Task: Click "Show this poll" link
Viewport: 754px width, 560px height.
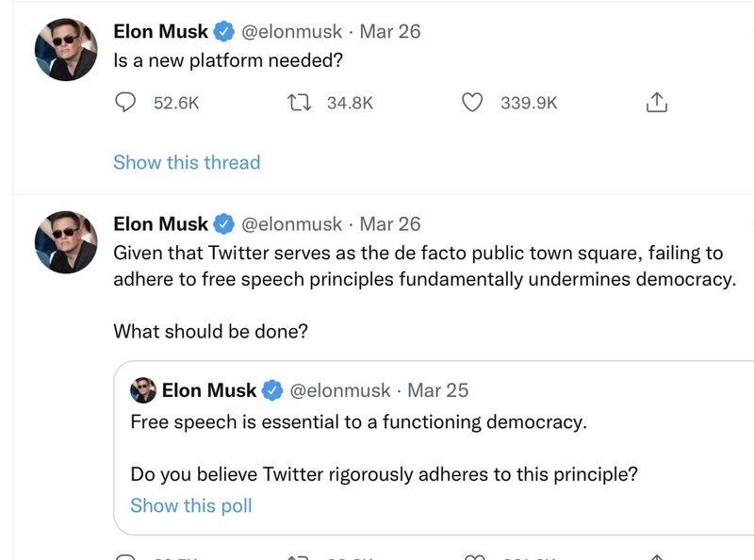Action: (191, 505)
